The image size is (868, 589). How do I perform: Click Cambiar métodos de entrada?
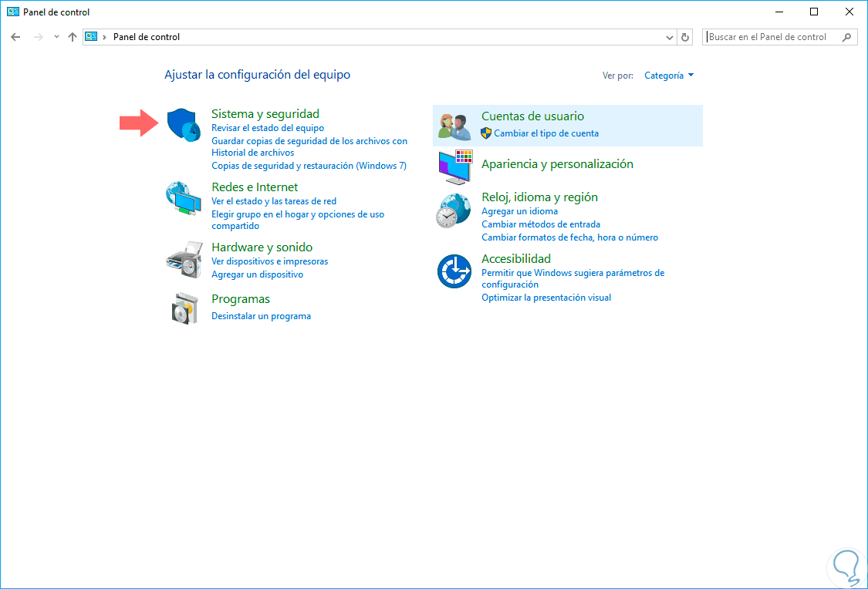541,224
